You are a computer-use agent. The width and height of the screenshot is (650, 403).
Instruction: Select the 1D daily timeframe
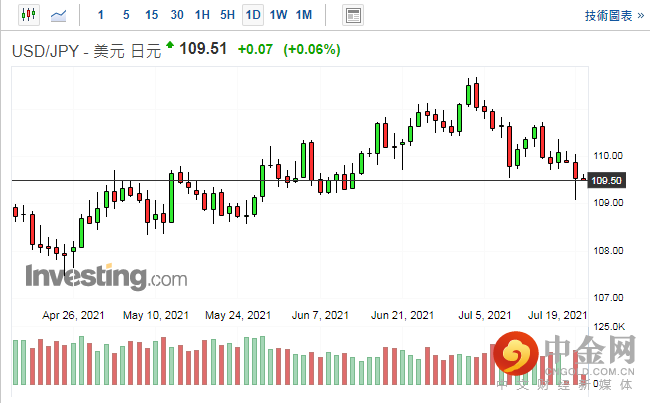(x=253, y=15)
